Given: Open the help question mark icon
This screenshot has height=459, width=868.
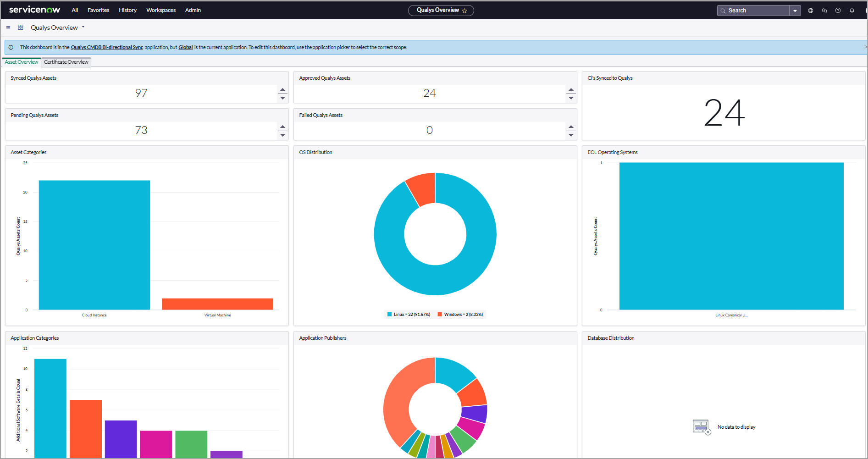Looking at the screenshot, I should [x=838, y=11].
